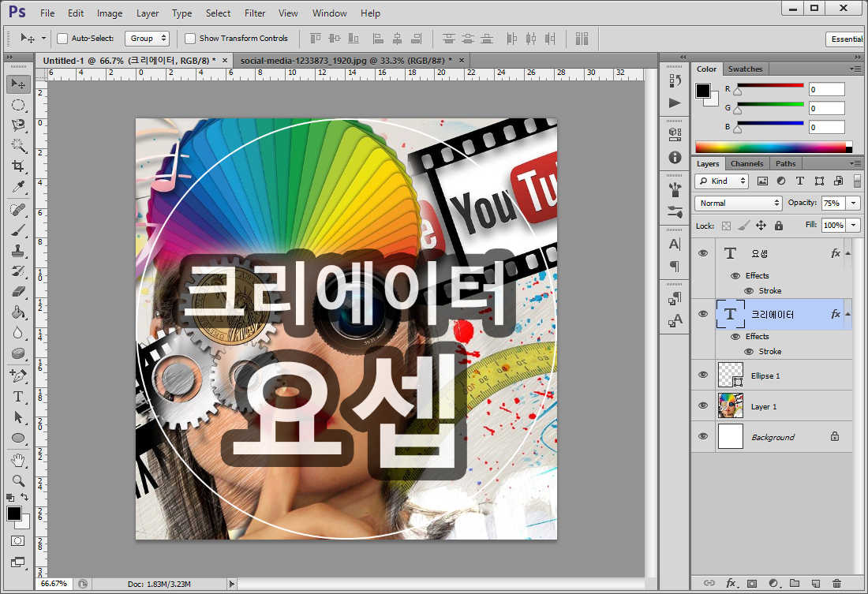Image resolution: width=868 pixels, height=594 pixels.
Task: Hide the Ellipse 1 layer
Action: [703, 375]
